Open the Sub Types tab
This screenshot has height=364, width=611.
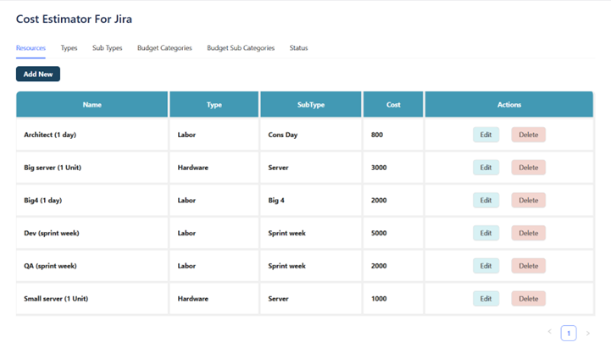point(108,48)
